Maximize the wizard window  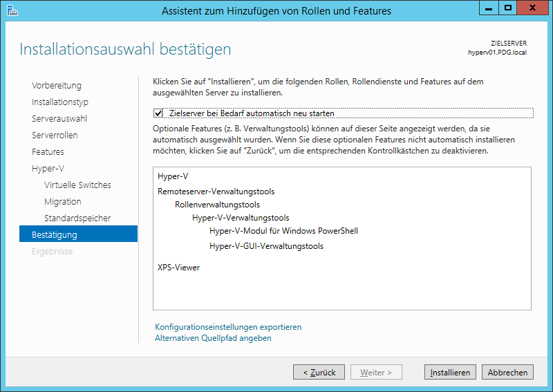tap(508, 8)
